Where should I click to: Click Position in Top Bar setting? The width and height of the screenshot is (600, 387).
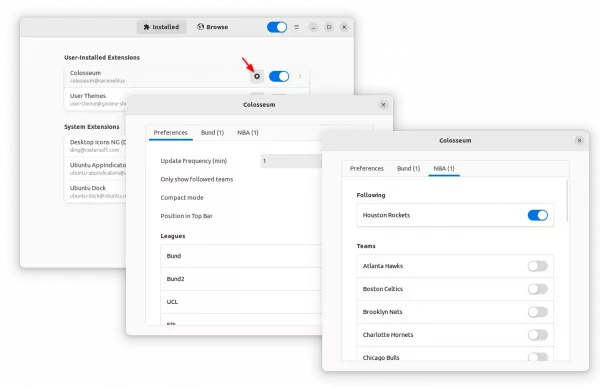coord(241,216)
